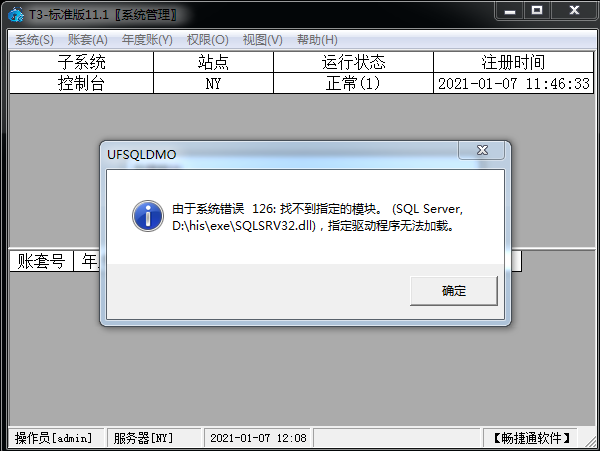Click the blue information icon in dialog
Image resolution: width=600 pixels, height=451 pixels.
coord(148,216)
